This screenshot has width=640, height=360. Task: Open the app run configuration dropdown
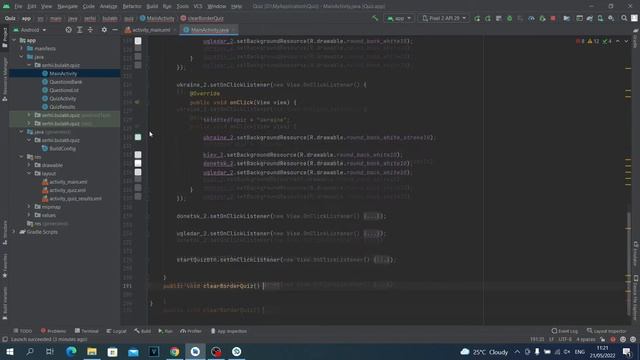pyautogui.click(x=399, y=18)
